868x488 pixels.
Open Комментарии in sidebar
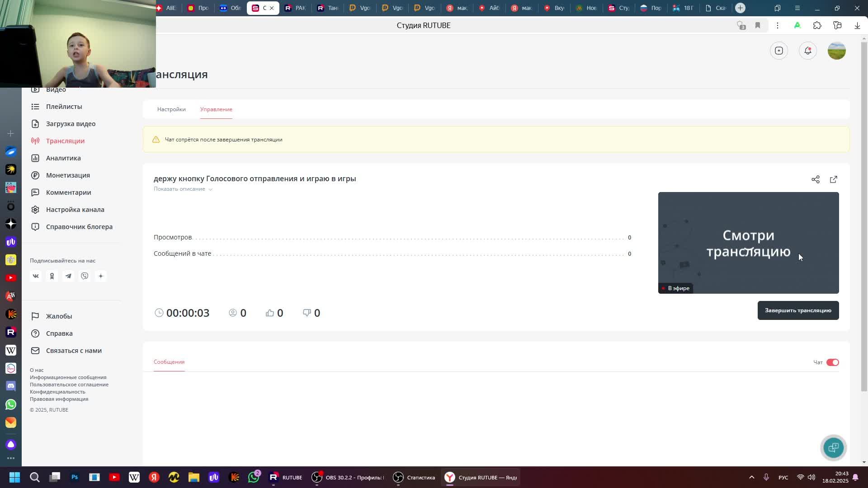(x=68, y=192)
